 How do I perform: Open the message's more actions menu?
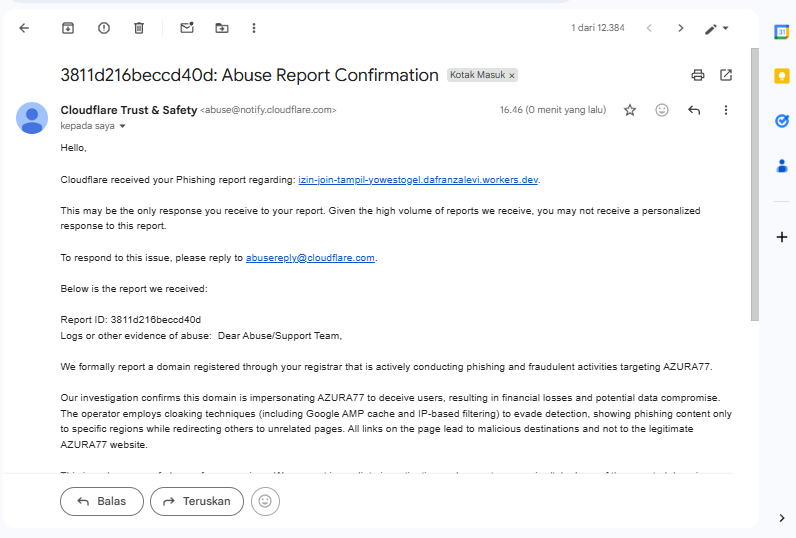pyautogui.click(x=725, y=110)
